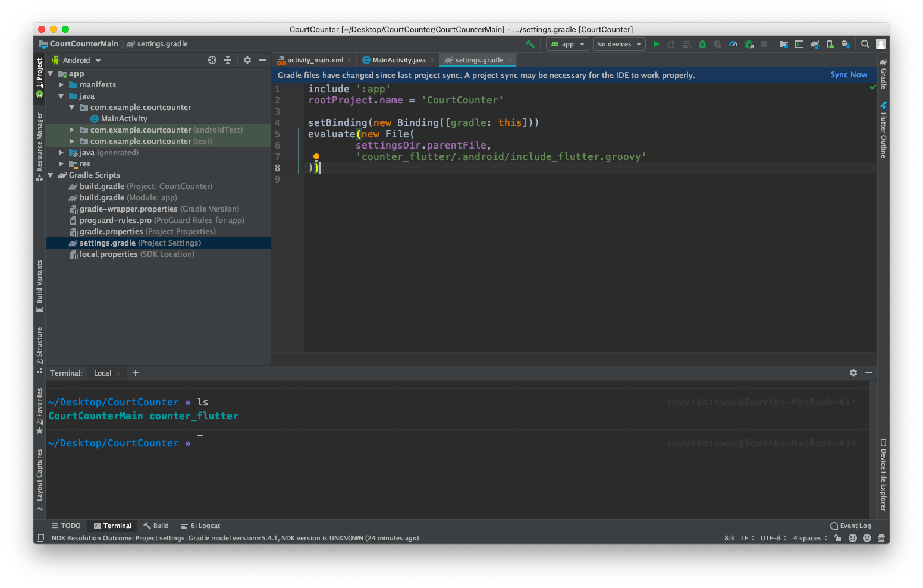Toggle the read-only lock icon in status bar
The height and width of the screenshot is (588, 923).
tap(838, 538)
